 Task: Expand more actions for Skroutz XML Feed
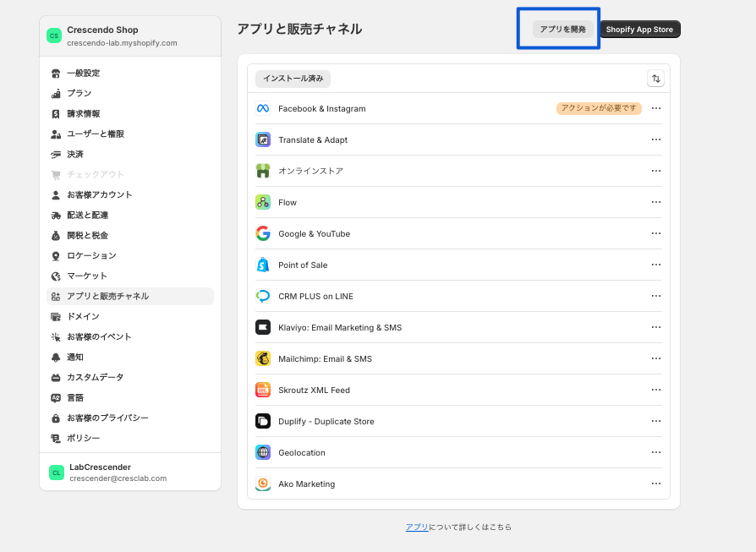(x=655, y=391)
